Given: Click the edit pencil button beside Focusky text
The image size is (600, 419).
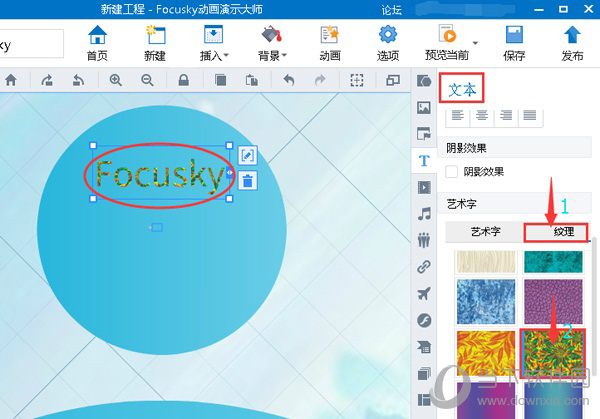Looking at the screenshot, I should tap(248, 155).
